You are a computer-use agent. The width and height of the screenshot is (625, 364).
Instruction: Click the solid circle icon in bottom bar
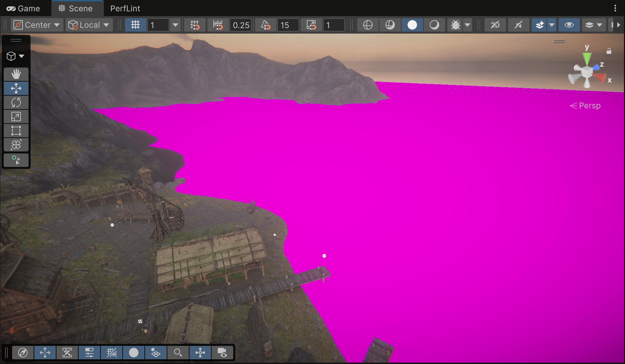coord(134,353)
